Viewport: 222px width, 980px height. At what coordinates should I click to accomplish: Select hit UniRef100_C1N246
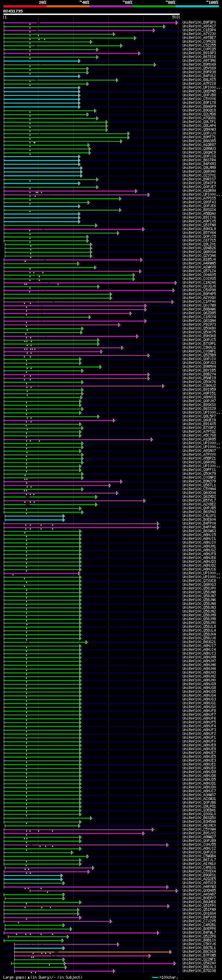tap(199, 282)
